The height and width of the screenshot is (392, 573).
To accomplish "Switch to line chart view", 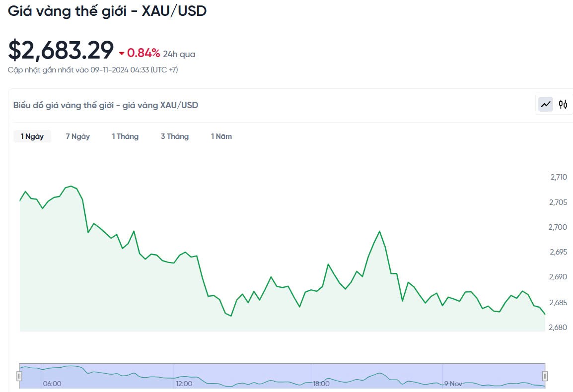I will pyautogui.click(x=546, y=104).
